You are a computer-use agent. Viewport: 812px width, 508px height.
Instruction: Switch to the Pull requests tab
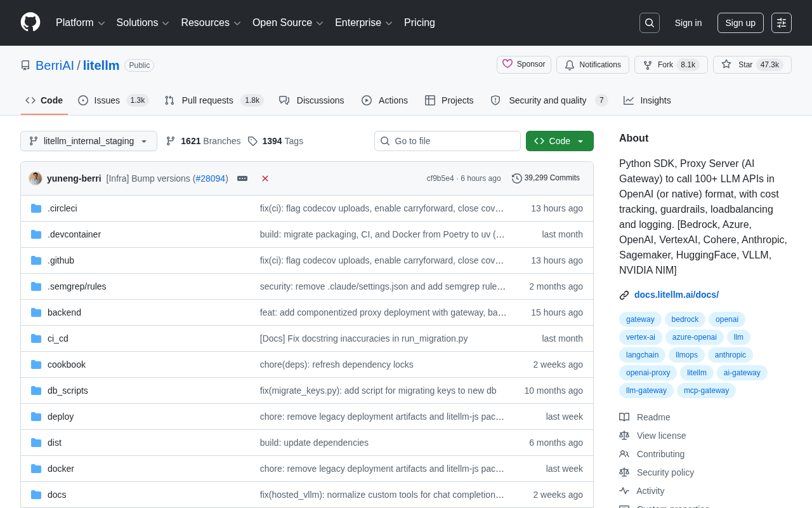tap(214, 100)
